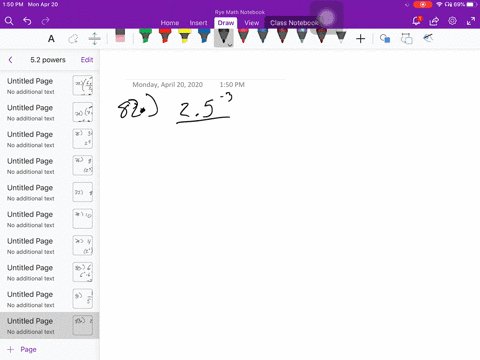Open options arrow on selected black pen
The height and width of the screenshot is (360, 480).
[x=230, y=45]
